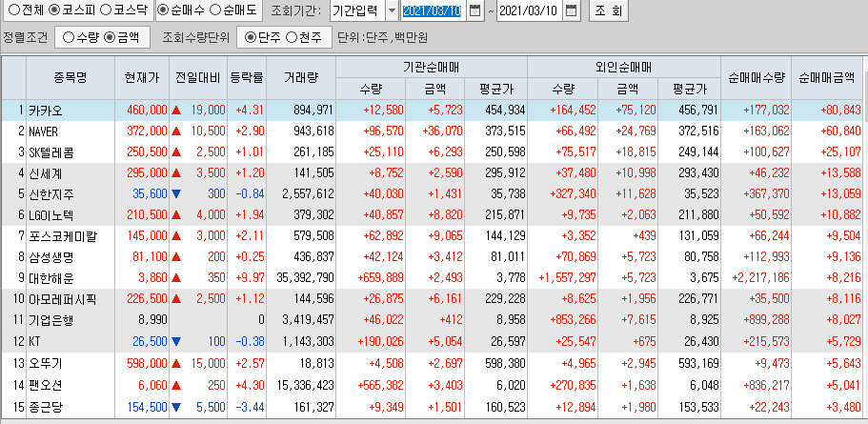Select the 기업은행 stock row
Viewport: 868px width, 424px height.
tap(432, 320)
